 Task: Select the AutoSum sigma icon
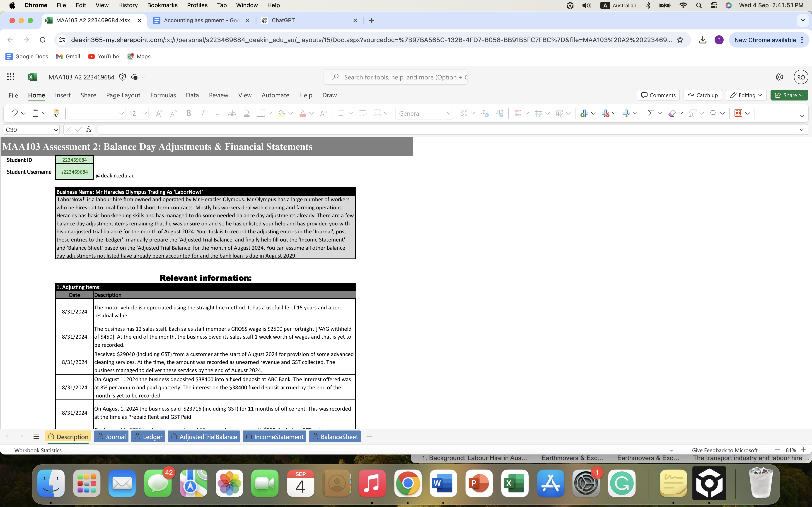[651, 113]
